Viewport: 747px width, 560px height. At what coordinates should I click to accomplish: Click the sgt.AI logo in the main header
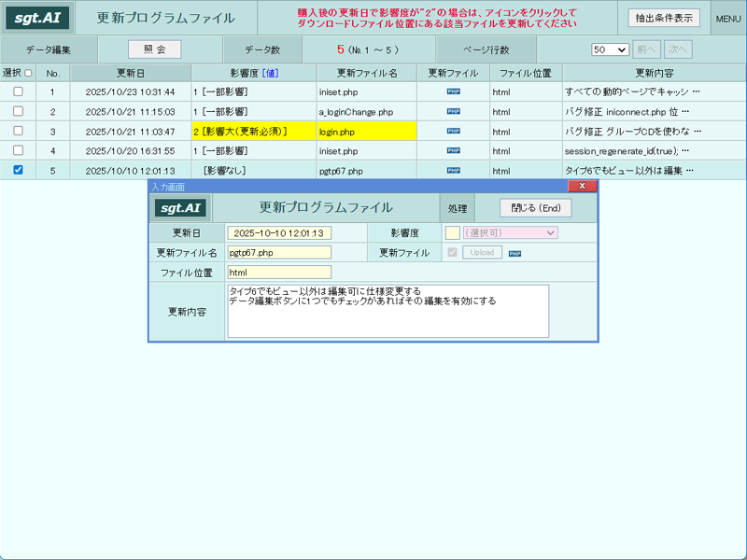[37, 18]
